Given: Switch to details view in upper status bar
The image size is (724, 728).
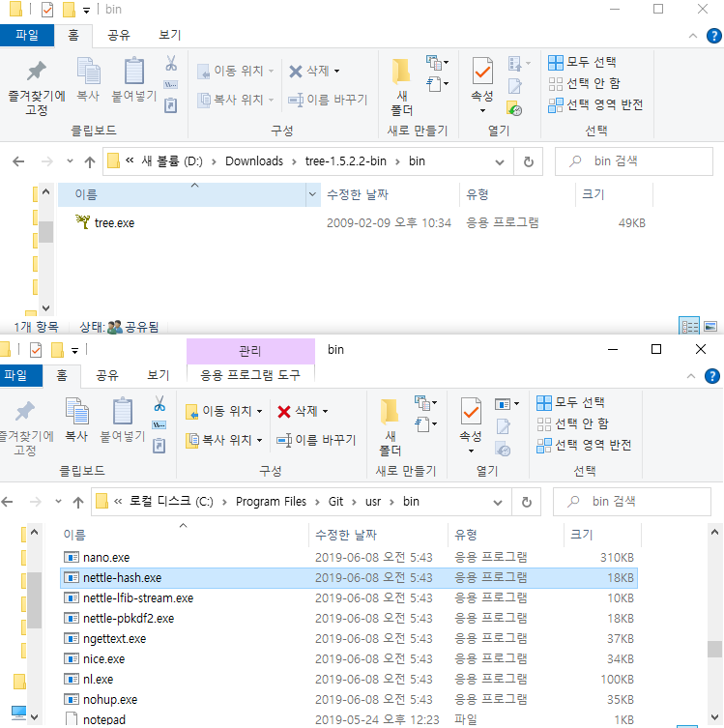Looking at the screenshot, I should point(689,326).
